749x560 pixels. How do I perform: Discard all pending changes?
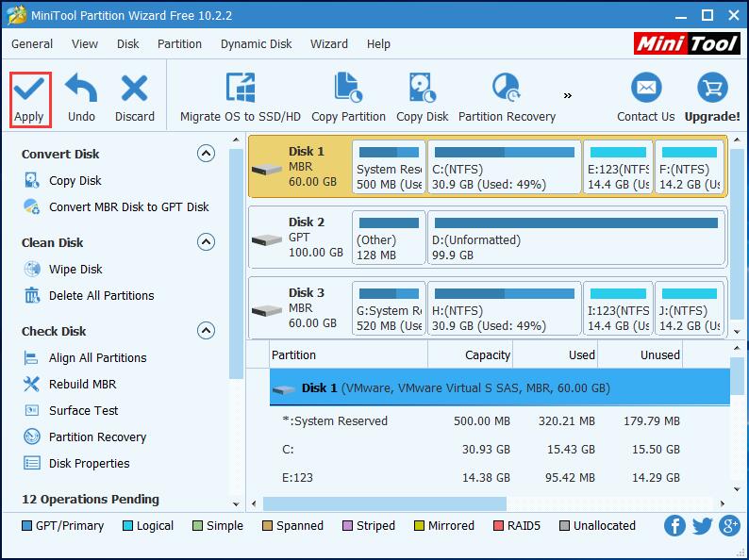pos(135,99)
